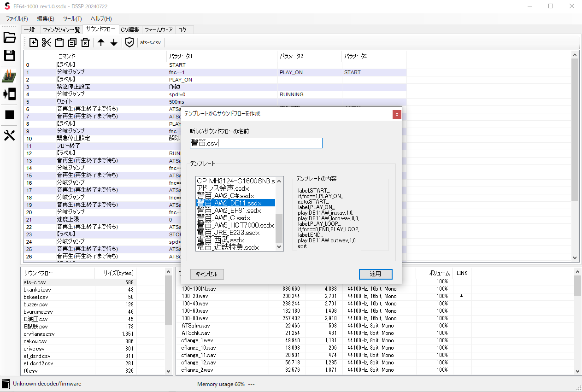Close the template dialog with red X

pyautogui.click(x=397, y=114)
